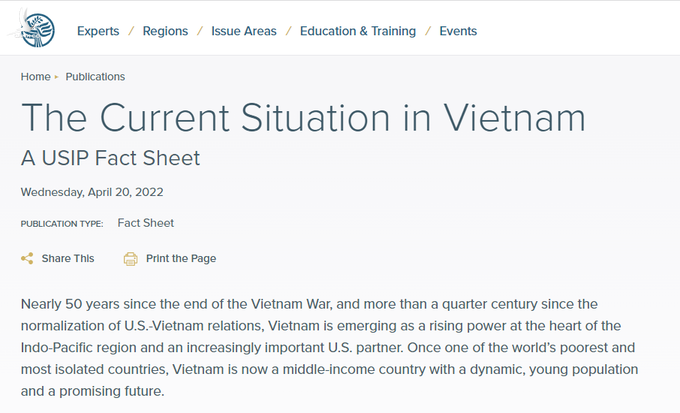Open the Publications breadcrumb link
Image resolution: width=680 pixels, height=413 pixels.
click(95, 77)
